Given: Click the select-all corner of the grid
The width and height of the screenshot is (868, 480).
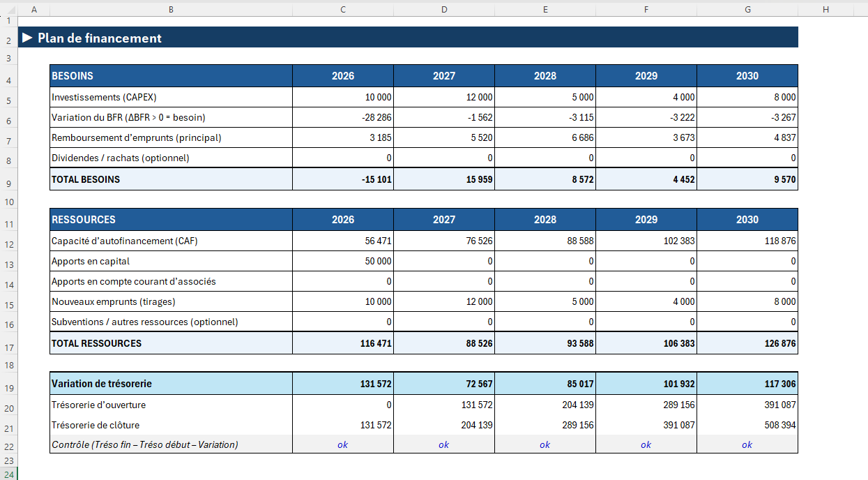Looking at the screenshot, I should click(8, 8).
